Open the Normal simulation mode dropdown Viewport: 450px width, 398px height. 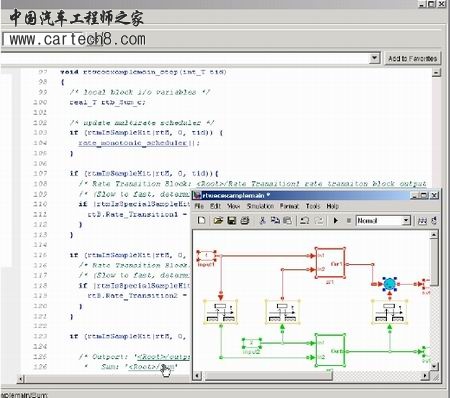click(406, 220)
